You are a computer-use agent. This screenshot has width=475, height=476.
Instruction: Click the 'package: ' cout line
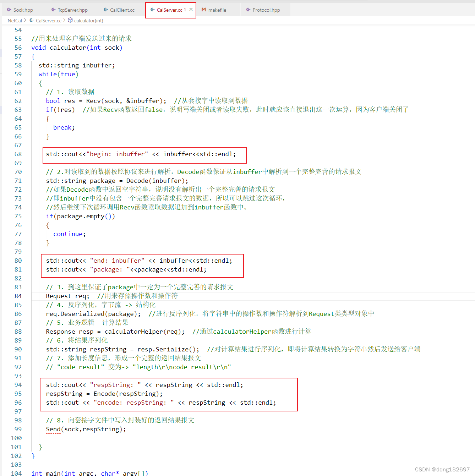[126, 269]
